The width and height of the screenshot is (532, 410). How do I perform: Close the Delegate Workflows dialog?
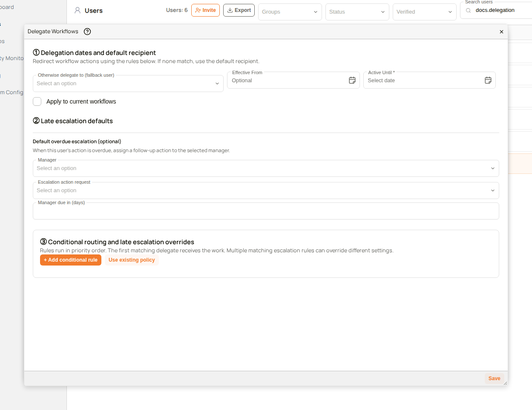501,32
